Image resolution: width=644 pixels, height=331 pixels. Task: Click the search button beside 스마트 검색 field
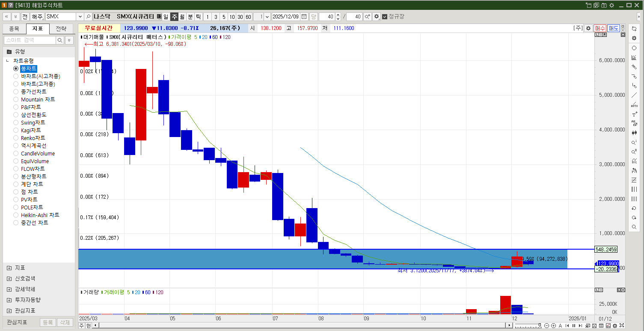60,40
